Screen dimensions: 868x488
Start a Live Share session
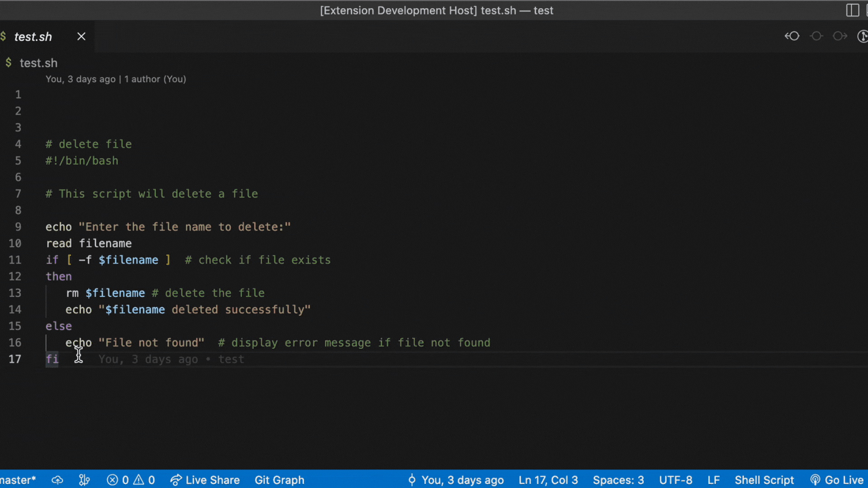[205, 480]
